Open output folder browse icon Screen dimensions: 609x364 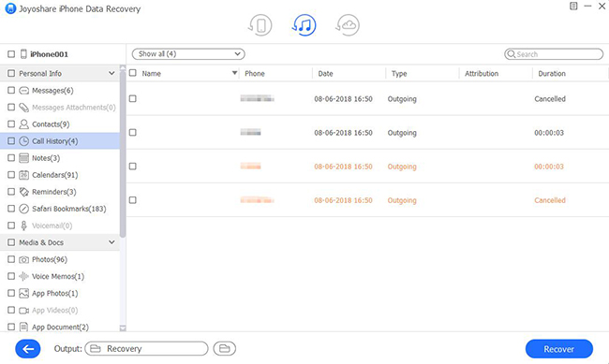pos(225,348)
